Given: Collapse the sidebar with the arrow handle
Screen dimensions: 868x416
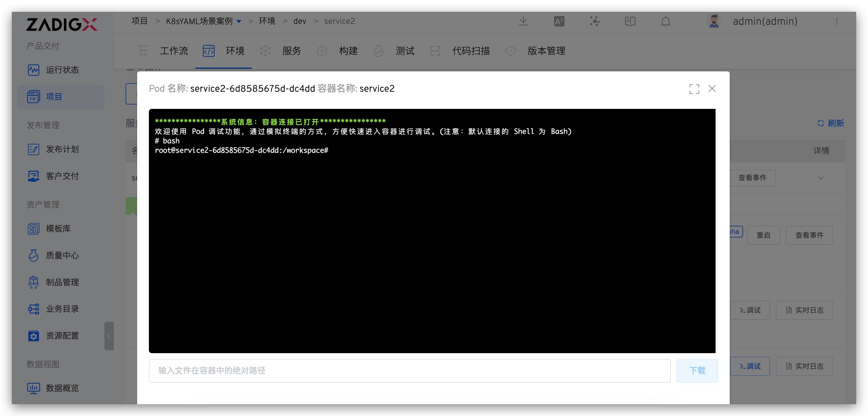Looking at the screenshot, I should (109, 336).
